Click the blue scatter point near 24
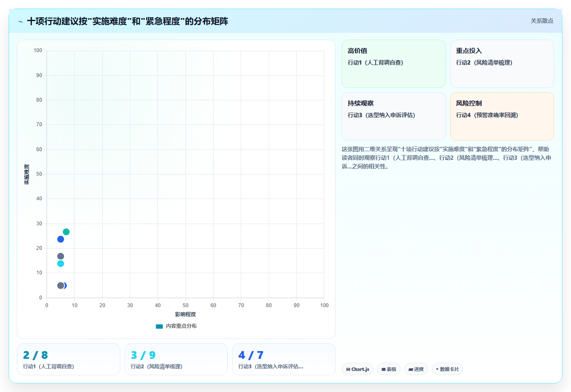The width and height of the screenshot is (571, 392). click(x=60, y=239)
